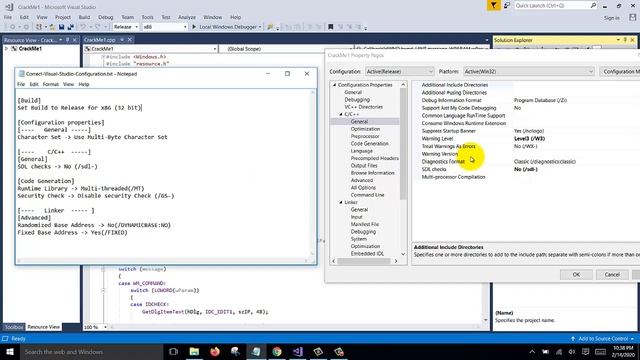Image resolution: width=640 pixels, height=360 pixels.
Task: Open the Project menu in Visual Studio
Action: [x=62, y=17]
